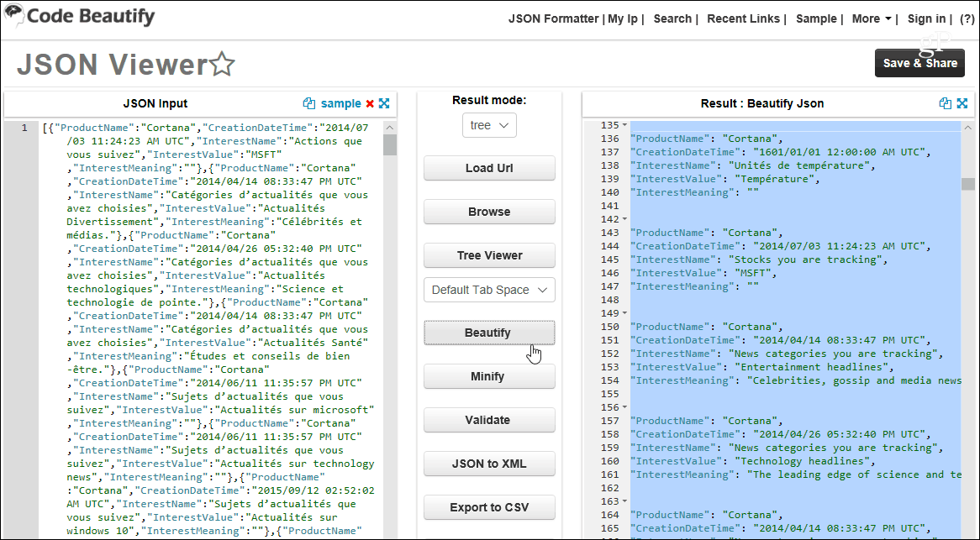This screenshot has width=980, height=540.
Task: Open JSON Formatter in top menu
Action: point(554,18)
